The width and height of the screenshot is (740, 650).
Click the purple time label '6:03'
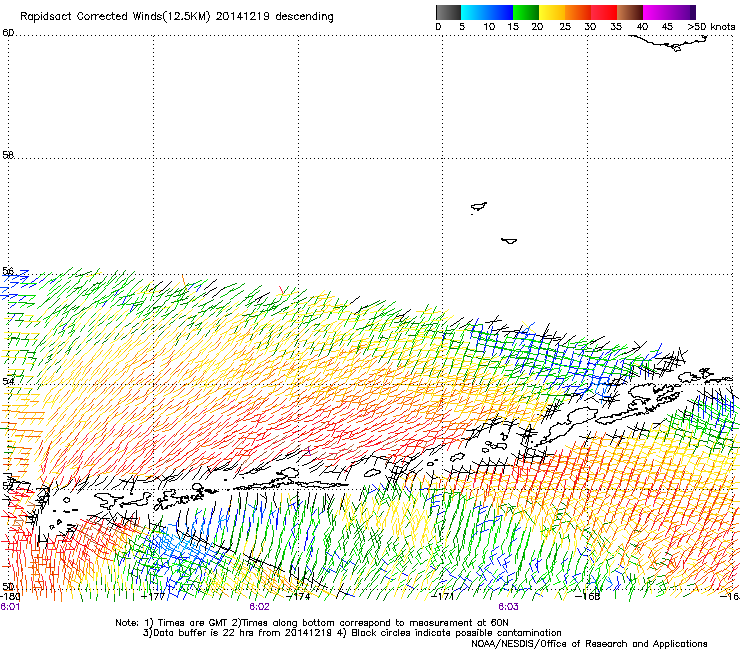[508, 607]
